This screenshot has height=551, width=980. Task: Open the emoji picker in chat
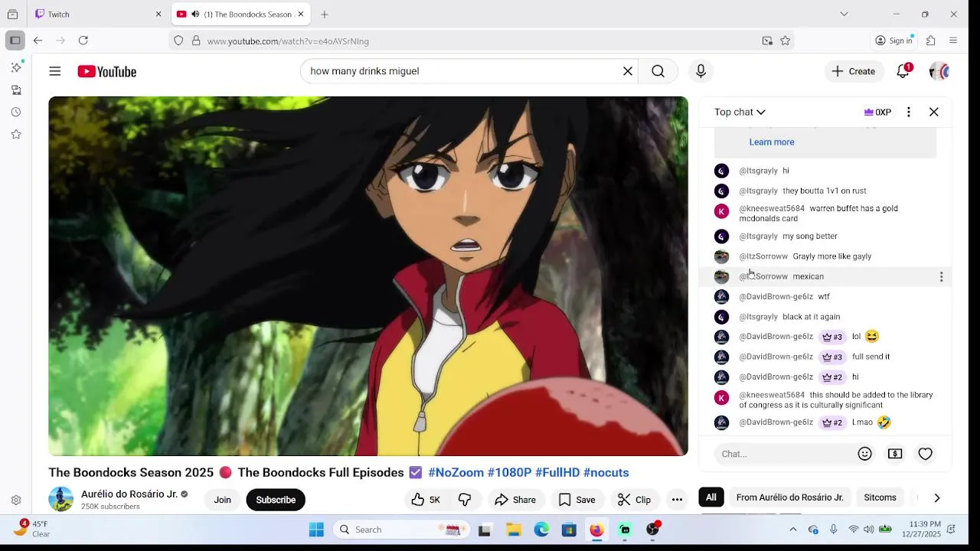pos(865,454)
